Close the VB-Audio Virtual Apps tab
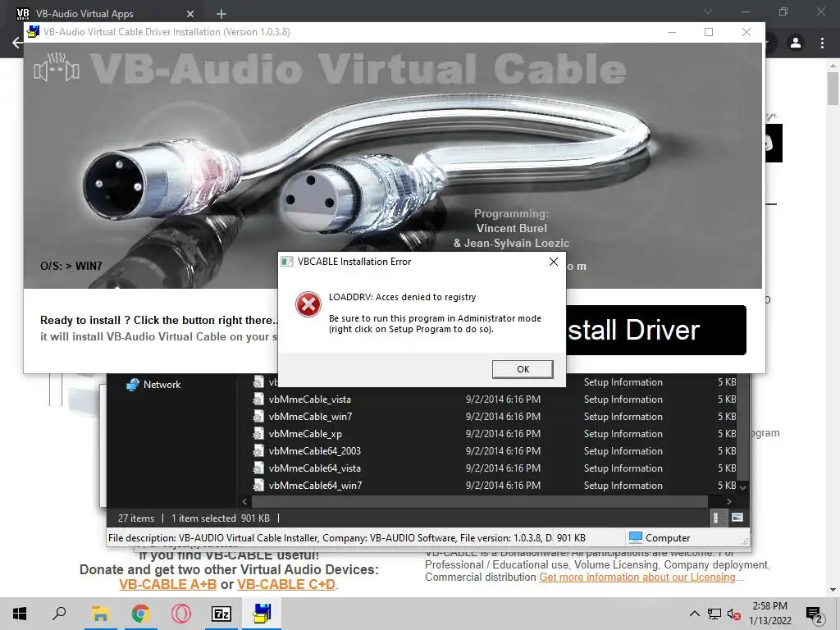840x630 pixels. click(190, 14)
